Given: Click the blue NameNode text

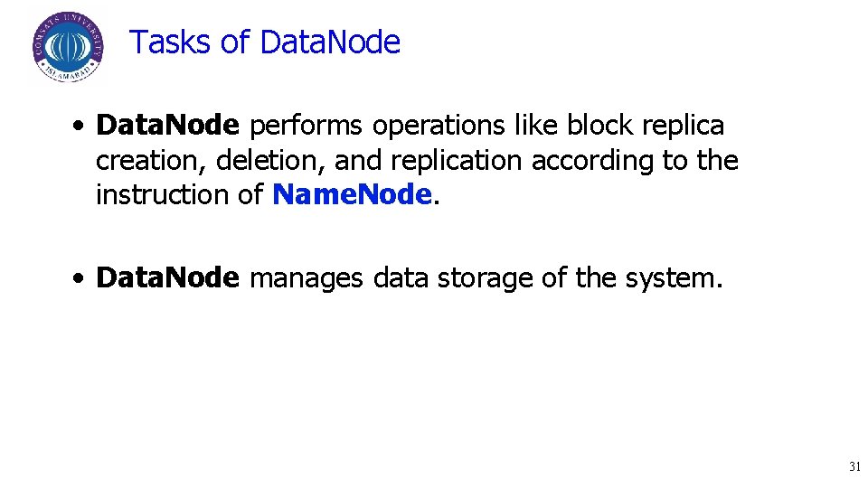Looking at the screenshot, I should tap(352, 194).
